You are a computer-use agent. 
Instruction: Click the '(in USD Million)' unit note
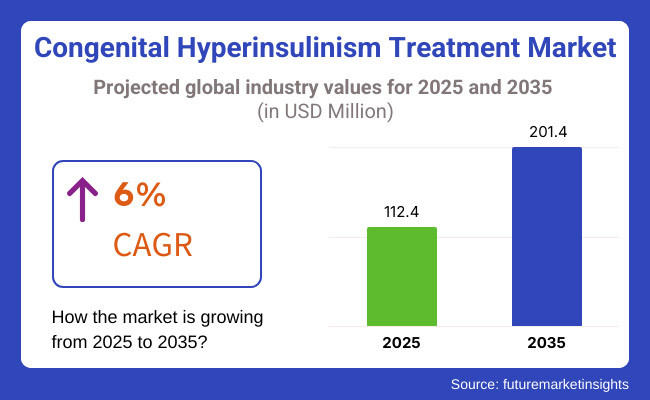pos(325,112)
